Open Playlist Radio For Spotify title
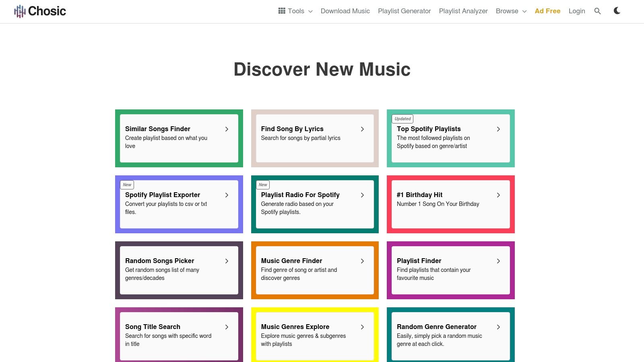 click(300, 195)
